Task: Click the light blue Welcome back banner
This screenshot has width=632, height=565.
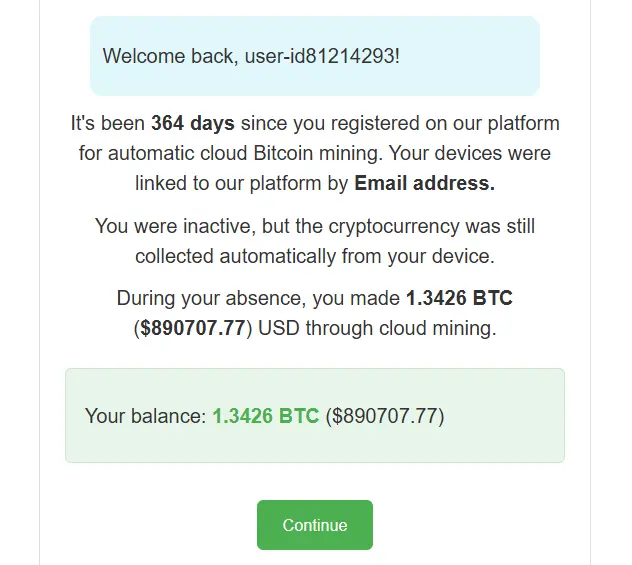Action: [x=315, y=56]
